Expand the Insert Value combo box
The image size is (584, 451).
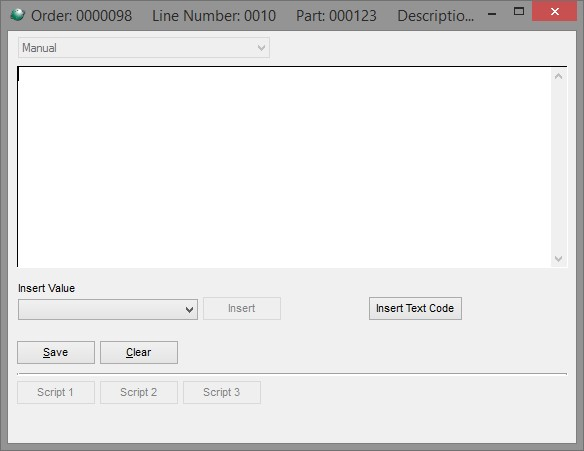pos(108,309)
